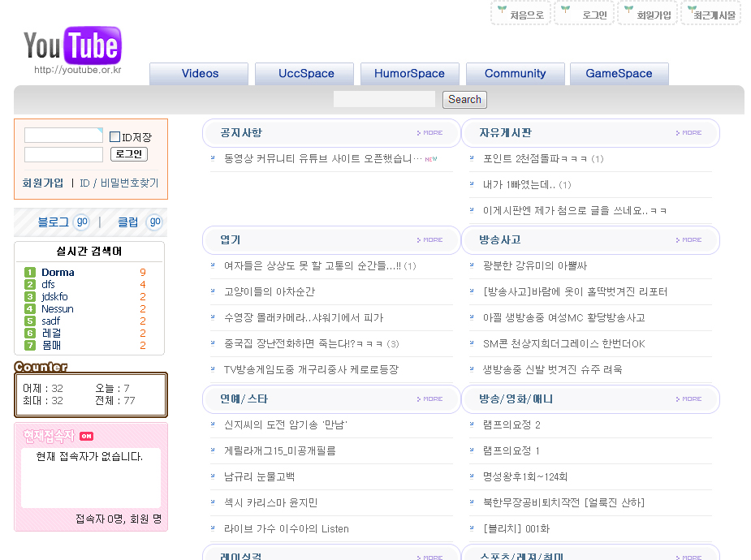Expand MORE in the 공지사항 section
The height and width of the screenshot is (560, 751).
click(430, 133)
